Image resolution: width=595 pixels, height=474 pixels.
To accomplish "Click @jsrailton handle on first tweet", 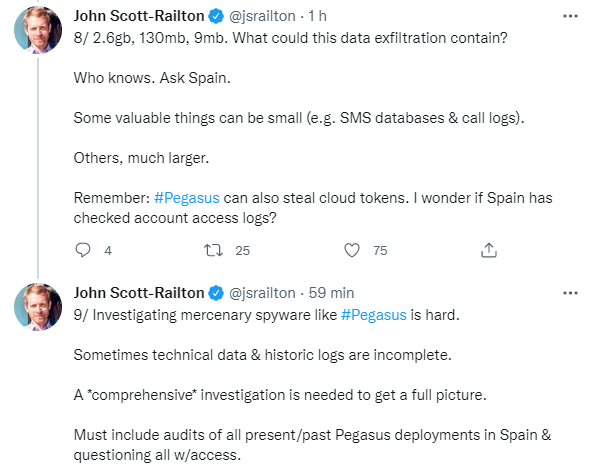I will point(262,16).
